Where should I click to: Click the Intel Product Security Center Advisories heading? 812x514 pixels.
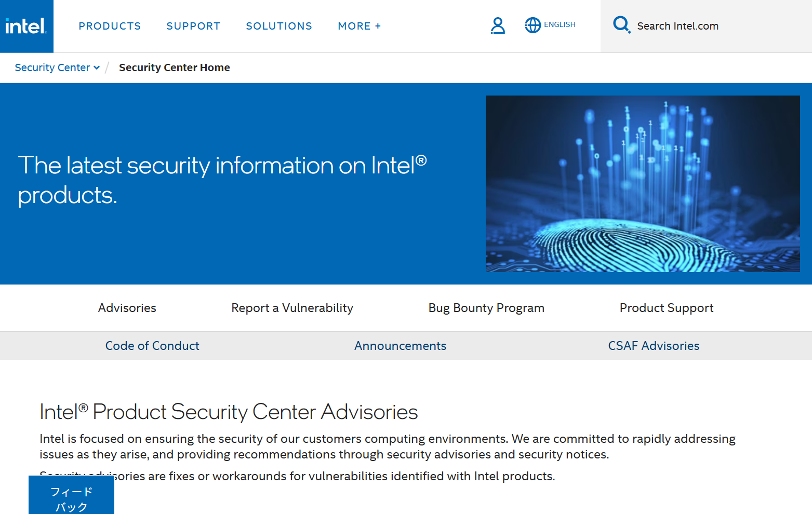pyautogui.click(x=229, y=412)
